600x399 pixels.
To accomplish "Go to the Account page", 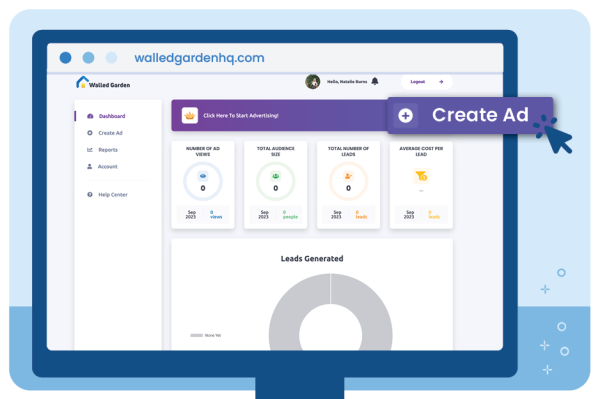I will pyautogui.click(x=108, y=166).
